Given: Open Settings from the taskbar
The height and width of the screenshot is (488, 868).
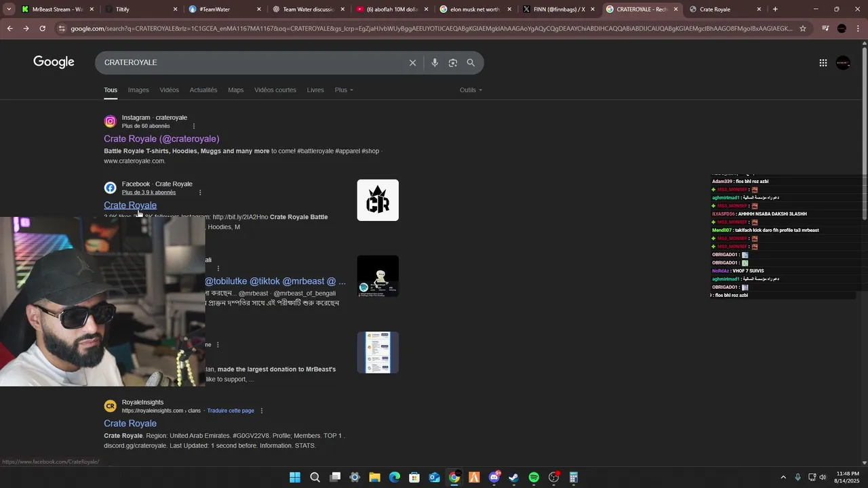Looking at the screenshot, I should [x=355, y=477].
